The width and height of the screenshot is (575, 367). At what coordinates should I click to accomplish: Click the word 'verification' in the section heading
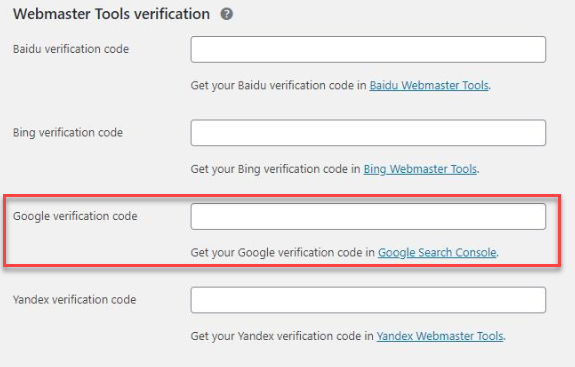(166, 14)
